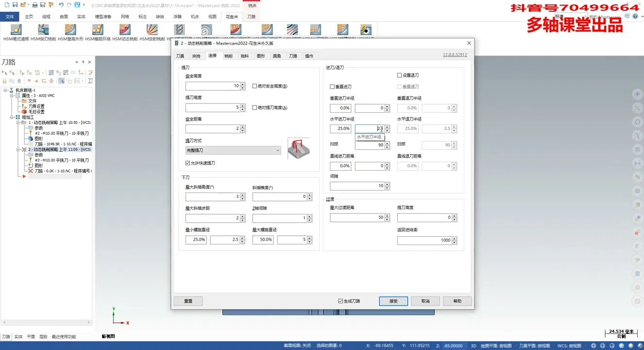This screenshot has width=644, height=350.
Task: Click the HSM动态铣削 toolpath icon
Action: (125, 30)
